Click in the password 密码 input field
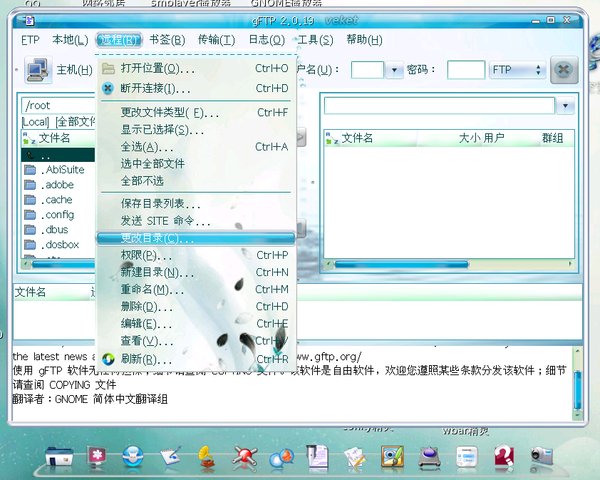The height and width of the screenshot is (480, 600). (x=466, y=70)
